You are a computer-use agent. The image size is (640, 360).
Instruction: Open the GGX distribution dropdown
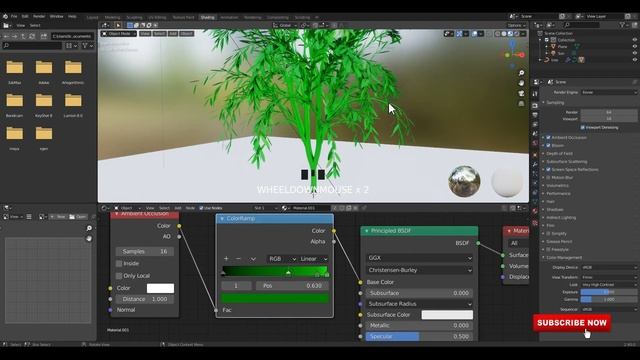point(420,258)
